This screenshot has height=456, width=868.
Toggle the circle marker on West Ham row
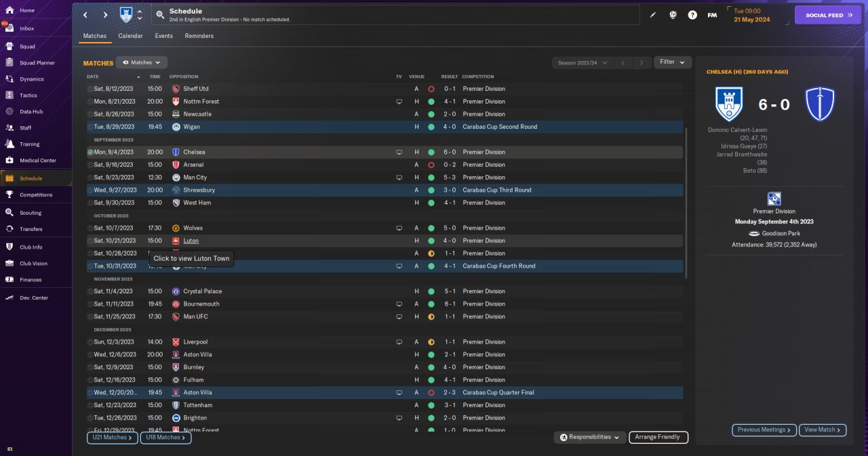point(90,203)
